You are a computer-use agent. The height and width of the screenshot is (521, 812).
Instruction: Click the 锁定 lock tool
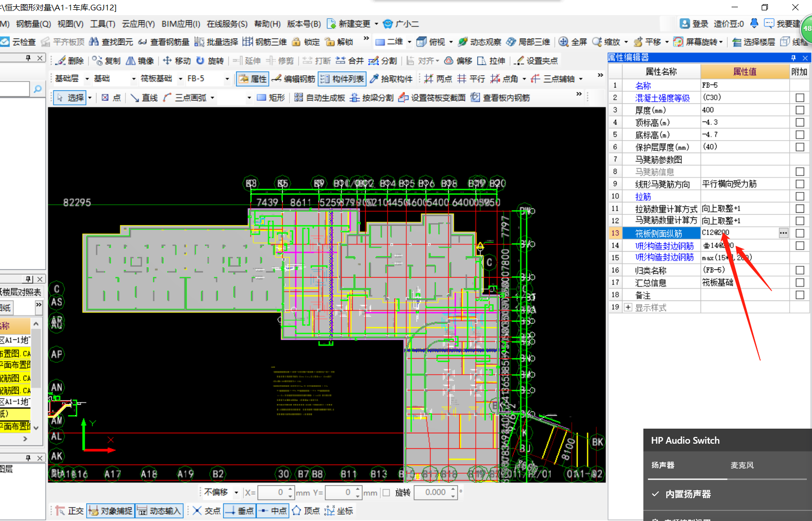tap(306, 42)
